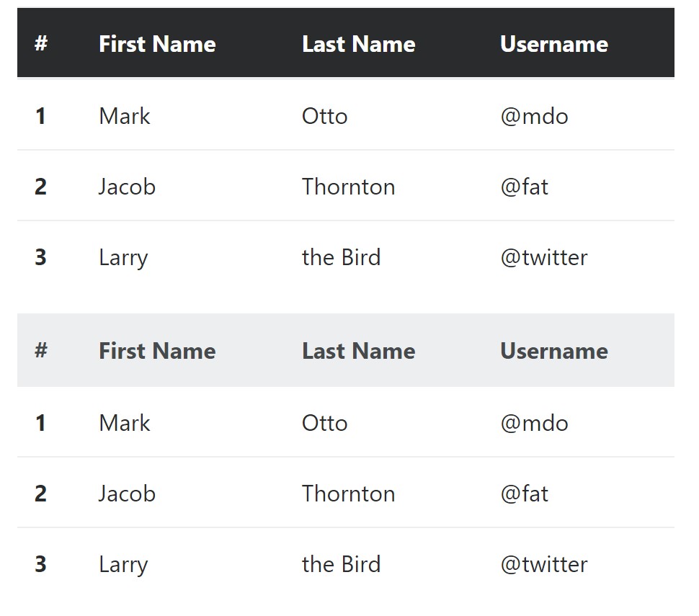699x616 pixels.
Task: Click @mdo in the first table
Action: (534, 116)
